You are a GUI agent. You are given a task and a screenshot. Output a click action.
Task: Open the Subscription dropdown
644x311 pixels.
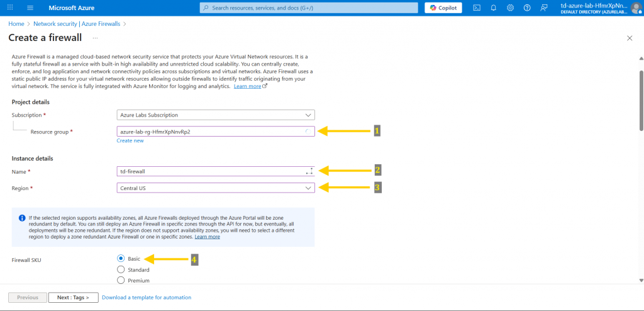pos(216,115)
